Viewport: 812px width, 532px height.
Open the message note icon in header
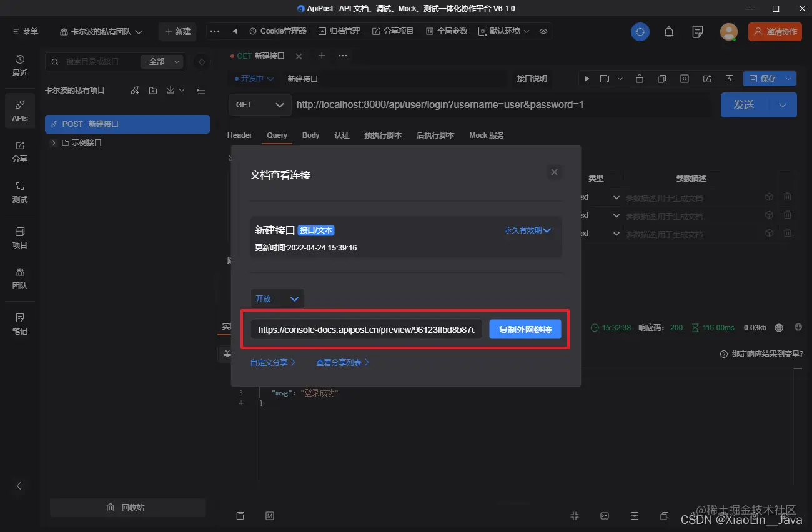(698, 32)
